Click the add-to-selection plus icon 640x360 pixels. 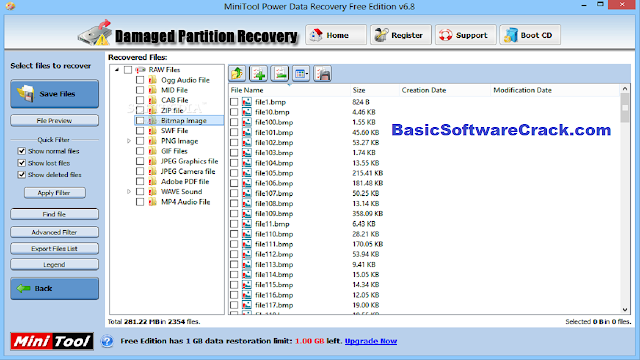[x=258, y=74]
